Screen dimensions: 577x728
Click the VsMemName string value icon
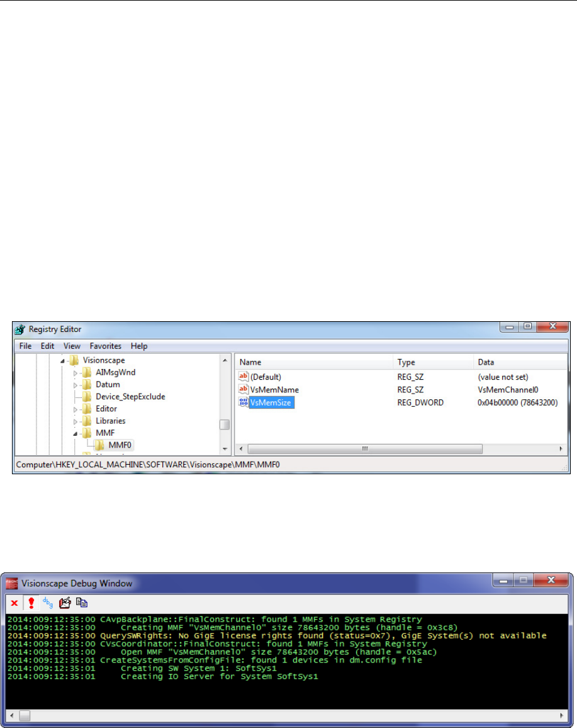coord(243,389)
